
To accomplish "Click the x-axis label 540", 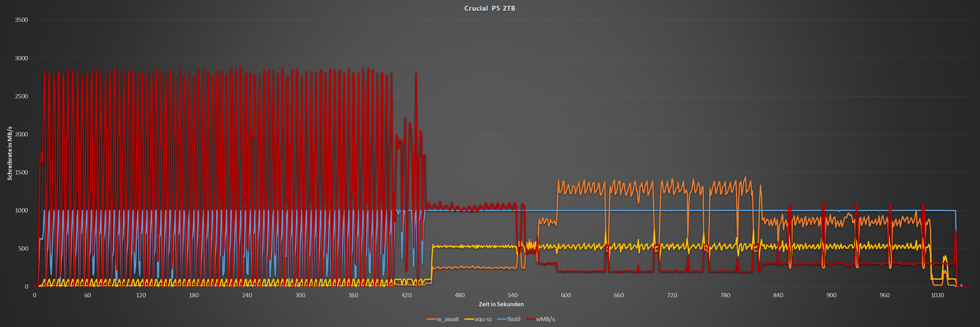I will [512, 295].
